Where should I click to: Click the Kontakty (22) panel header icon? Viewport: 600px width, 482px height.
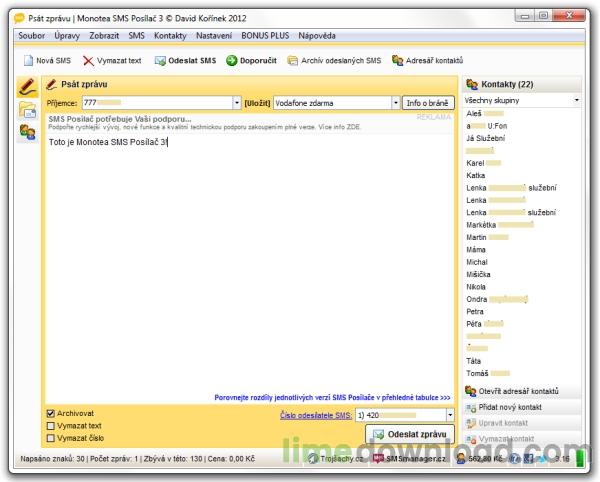point(472,84)
